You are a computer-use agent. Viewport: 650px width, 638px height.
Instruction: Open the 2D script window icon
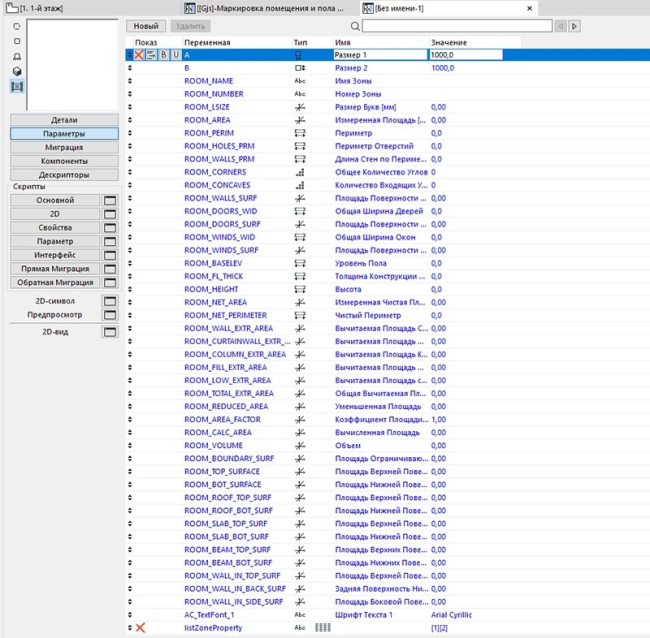point(111,214)
